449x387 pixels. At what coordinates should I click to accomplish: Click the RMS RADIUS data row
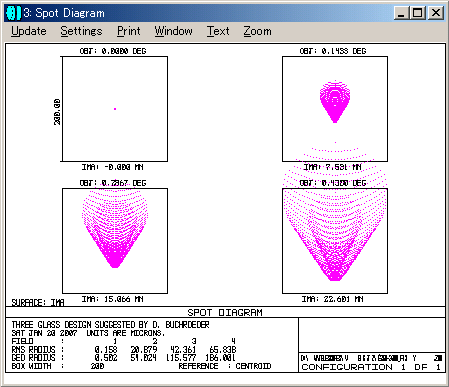point(124,349)
